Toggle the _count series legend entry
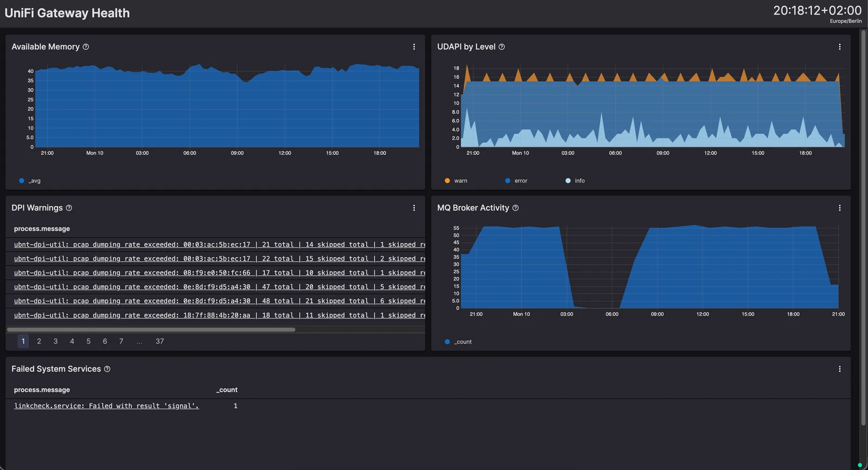This screenshot has height=470, width=868. (x=458, y=342)
